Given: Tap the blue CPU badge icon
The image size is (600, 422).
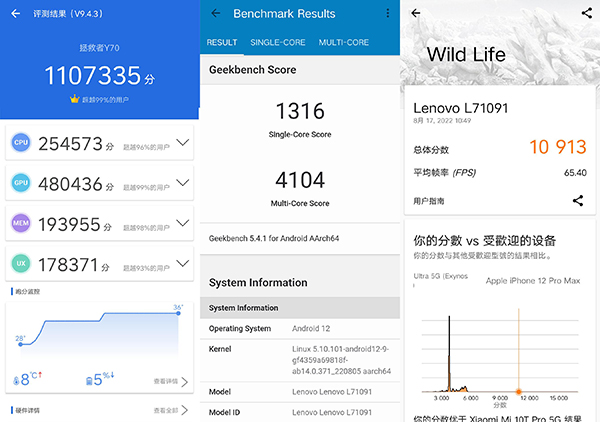Looking at the screenshot, I should [x=20, y=144].
